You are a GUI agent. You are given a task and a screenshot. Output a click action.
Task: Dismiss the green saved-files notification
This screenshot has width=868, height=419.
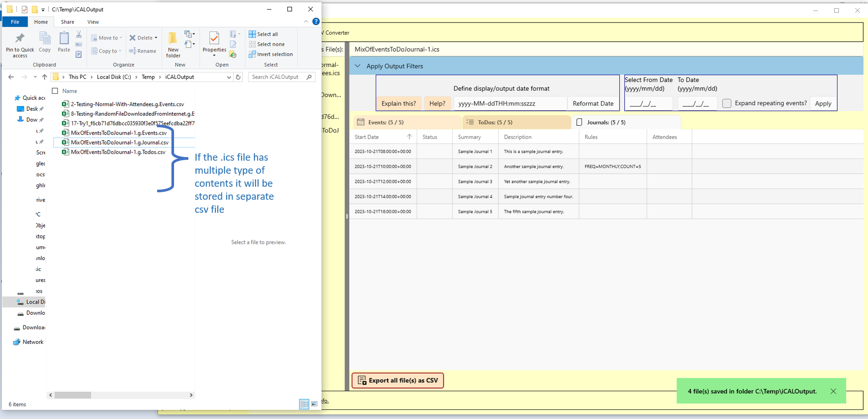tap(833, 391)
